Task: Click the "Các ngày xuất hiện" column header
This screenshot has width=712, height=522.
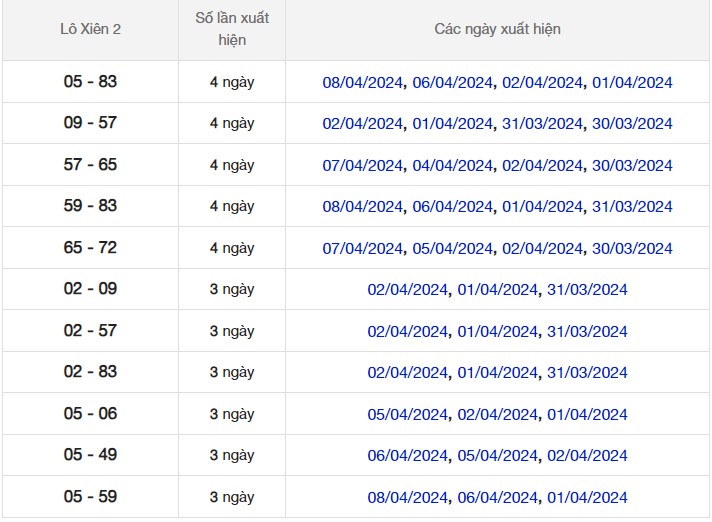Action: tap(497, 29)
